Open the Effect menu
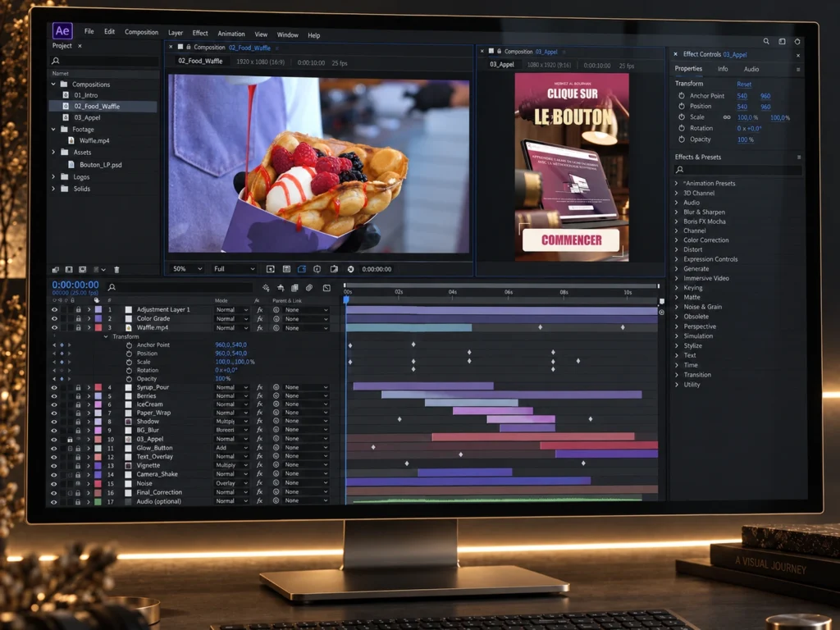Viewport: 840px width, 630px height. tap(200, 33)
